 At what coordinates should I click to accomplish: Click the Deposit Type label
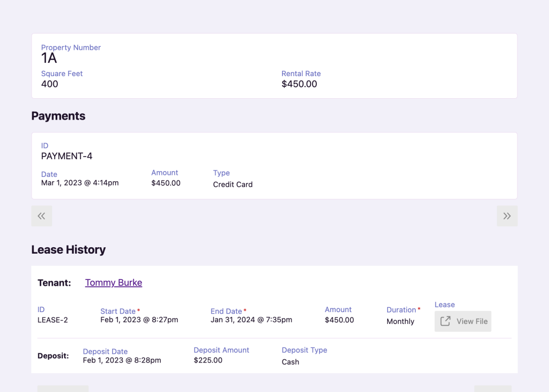point(305,350)
